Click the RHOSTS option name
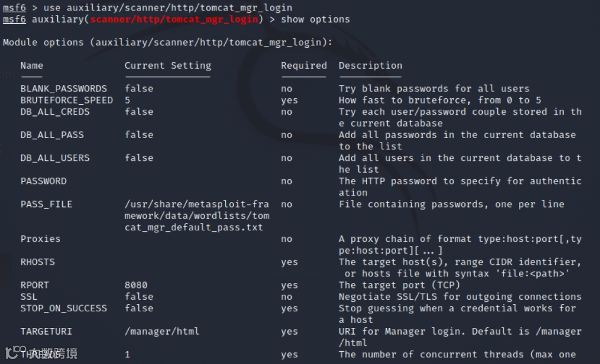 coord(38,262)
